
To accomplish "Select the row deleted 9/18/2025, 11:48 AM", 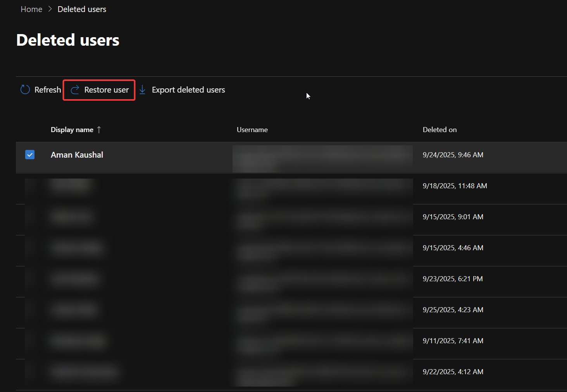I will point(455,186).
